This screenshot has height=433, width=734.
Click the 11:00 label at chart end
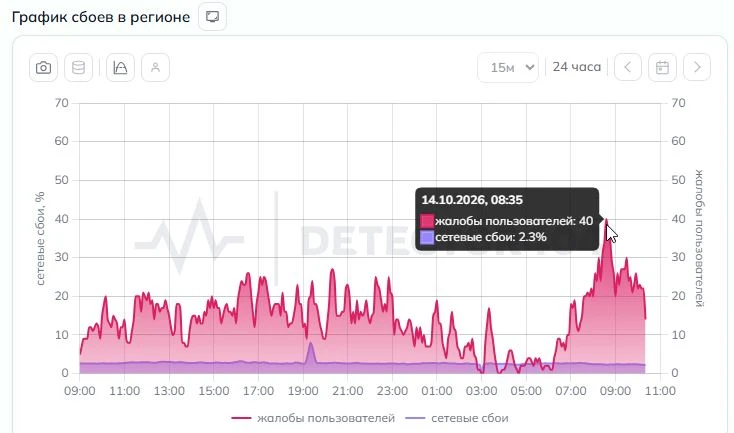coord(660,391)
